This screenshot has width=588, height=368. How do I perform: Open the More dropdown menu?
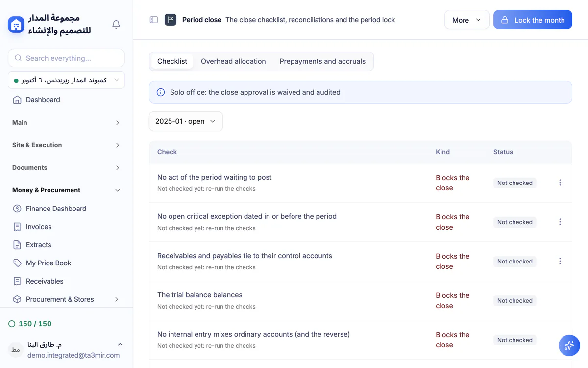466,20
